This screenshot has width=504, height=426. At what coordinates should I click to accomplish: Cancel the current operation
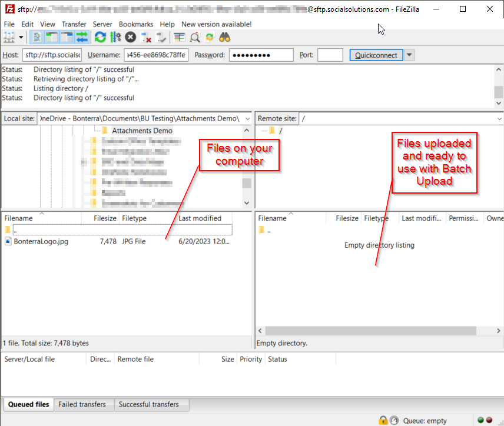click(x=131, y=38)
